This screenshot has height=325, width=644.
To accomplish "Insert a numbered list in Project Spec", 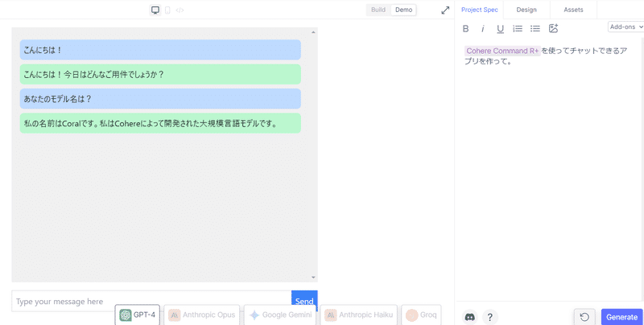I will coord(518,28).
